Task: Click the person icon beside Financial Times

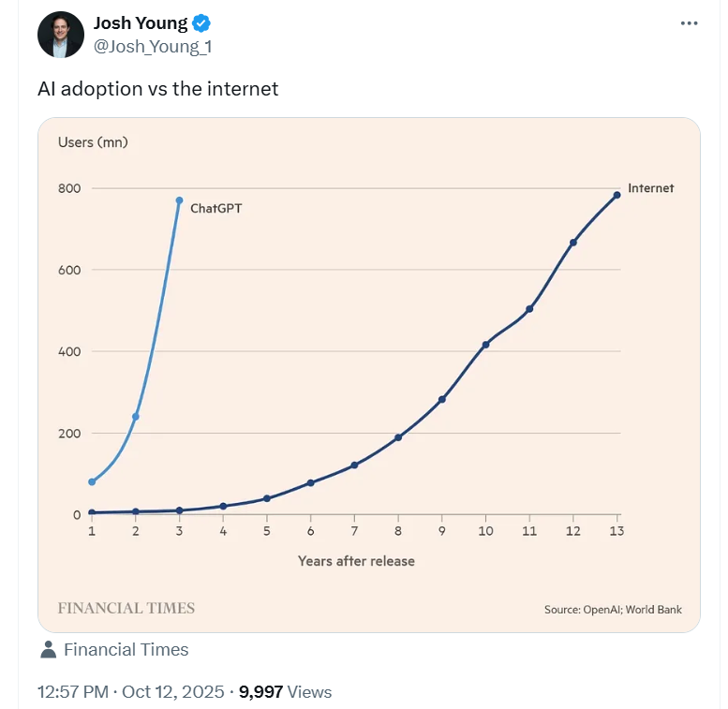Action: coord(49,649)
